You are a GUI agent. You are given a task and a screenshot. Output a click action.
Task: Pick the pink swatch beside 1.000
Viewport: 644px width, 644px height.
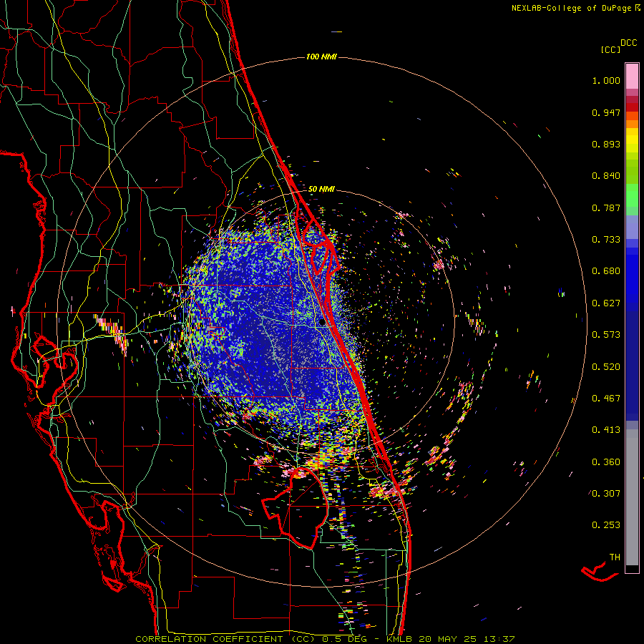pos(632,77)
